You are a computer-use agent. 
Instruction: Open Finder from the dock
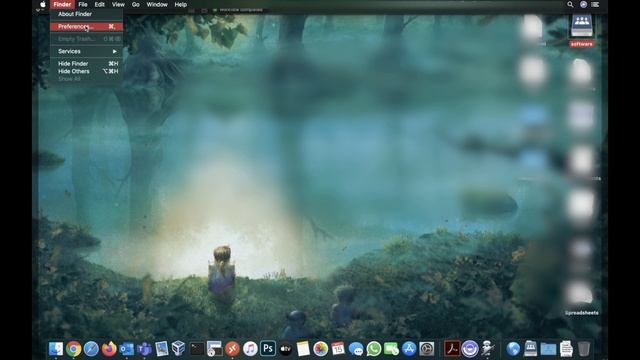pos(56,349)
